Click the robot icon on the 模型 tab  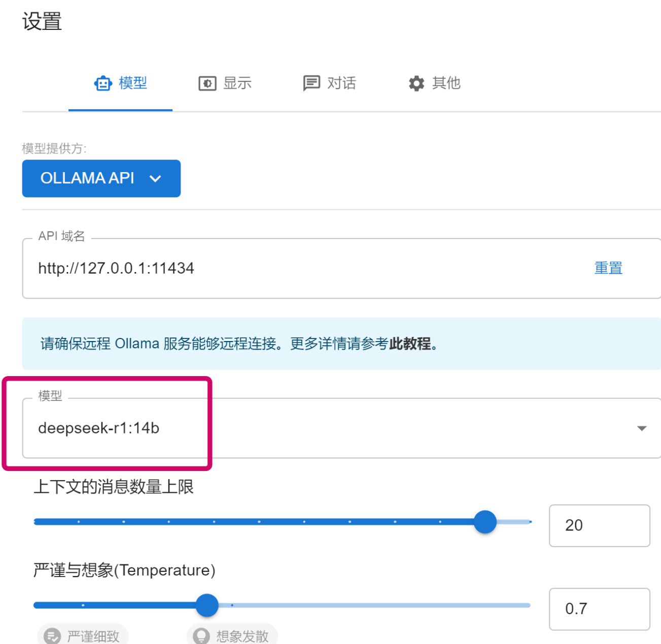click(103, 83)
